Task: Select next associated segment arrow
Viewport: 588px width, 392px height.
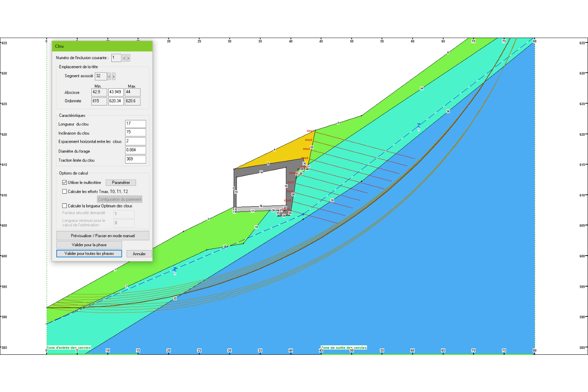Action: coord(114,76)
